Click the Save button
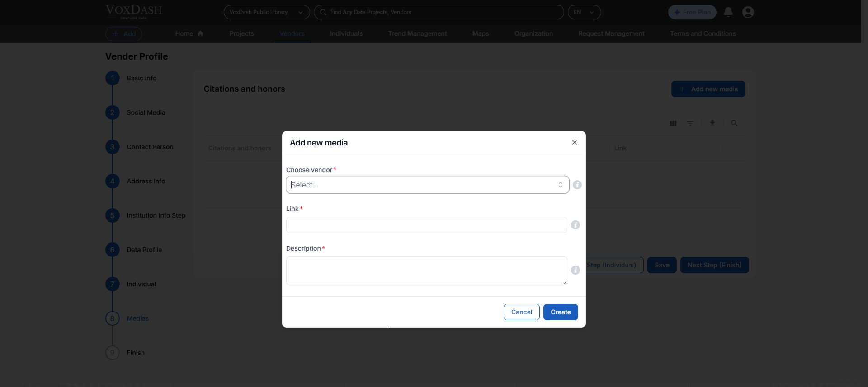 662,265
